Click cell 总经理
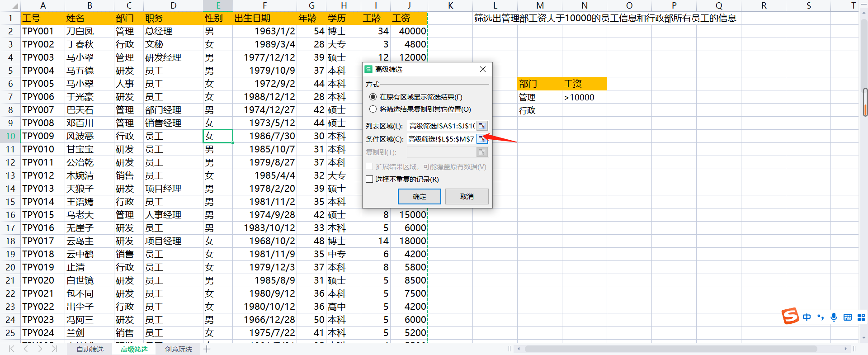Image resolution: width=868 pixels, height=355 pixels. point(173,31)
